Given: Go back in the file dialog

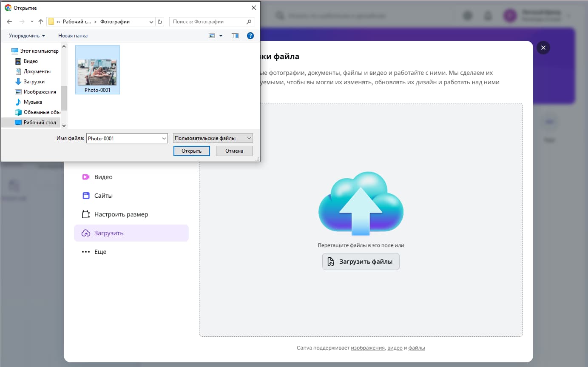Looking at the screenshot, I should 9,22.
